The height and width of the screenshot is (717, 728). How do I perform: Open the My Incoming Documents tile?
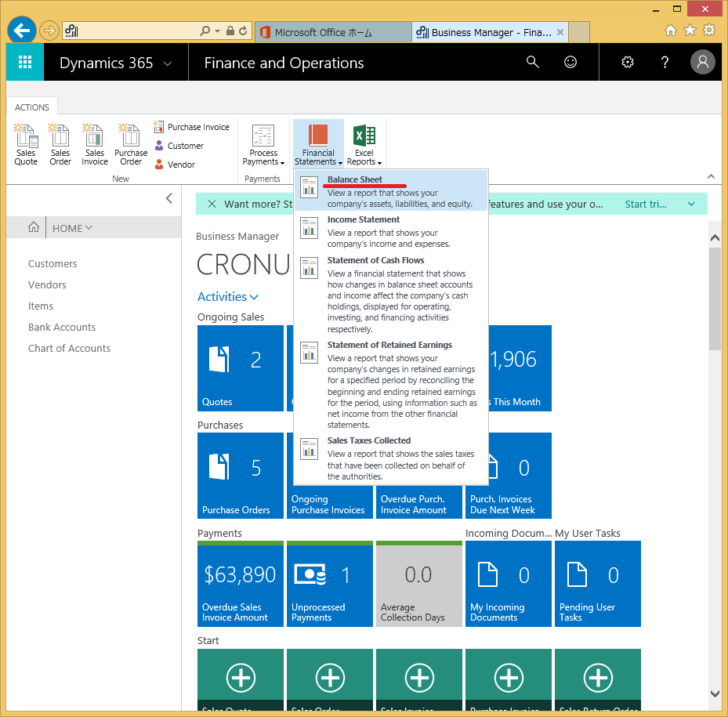(509, 584)
